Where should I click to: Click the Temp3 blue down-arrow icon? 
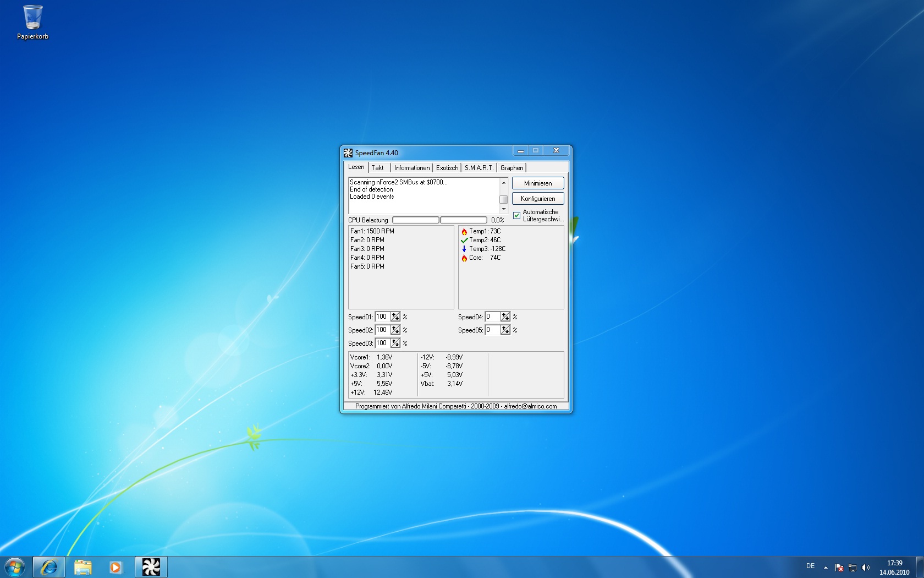pos(464,249)
